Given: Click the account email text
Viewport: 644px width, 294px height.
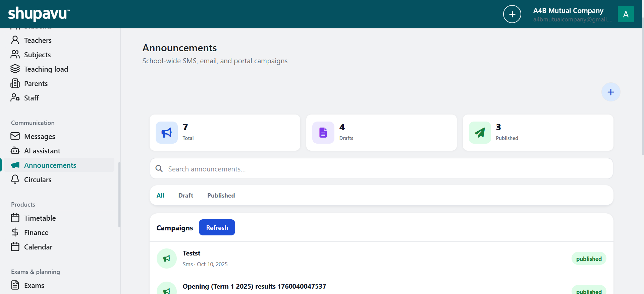Looking at the screenshot, I should (x=573, y=19).
